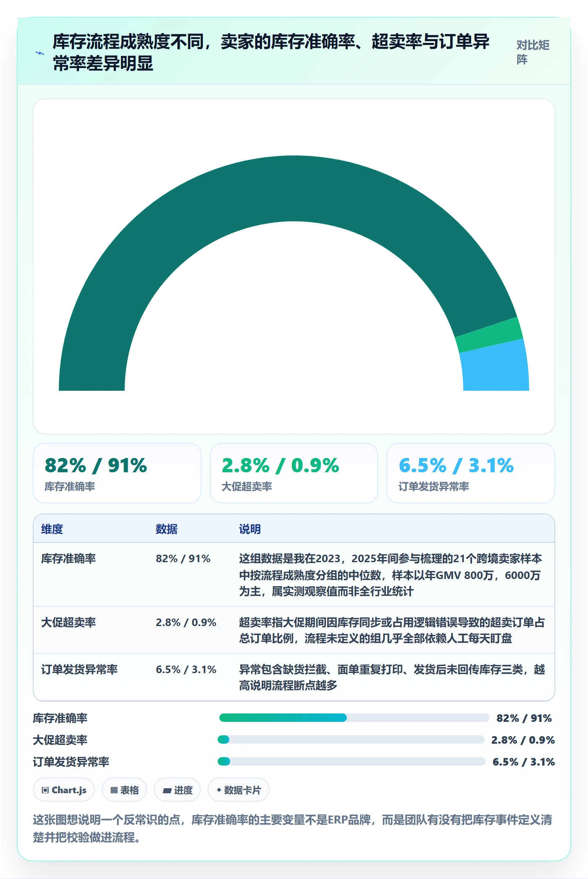
Task: Click the 82% / 91% table cell
Action: pyautogui.click(x=183, y=558)
